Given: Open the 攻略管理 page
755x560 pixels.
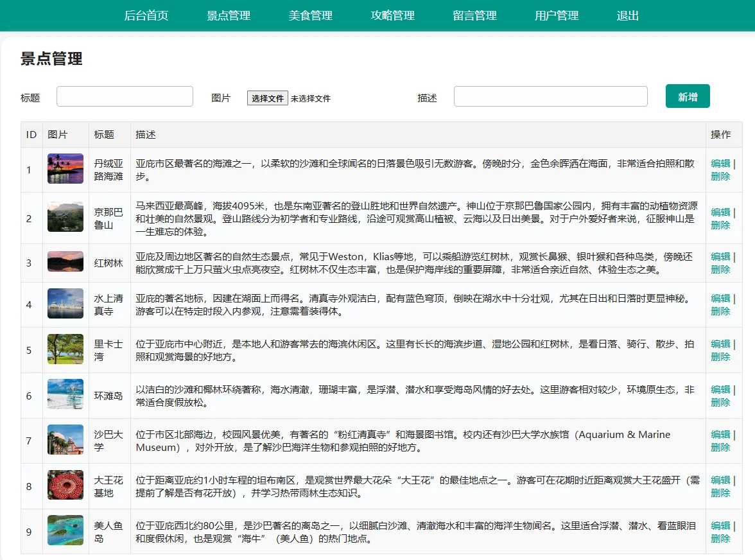Looking at the screenshot, I should [x=392, y=15].
